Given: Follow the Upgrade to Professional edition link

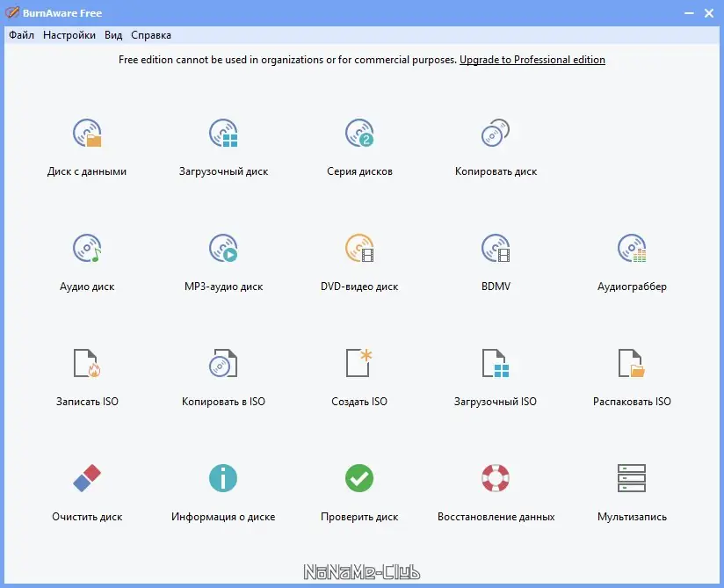Looking at the screenshot, I should pyautogui.click(x=532, y=60).
